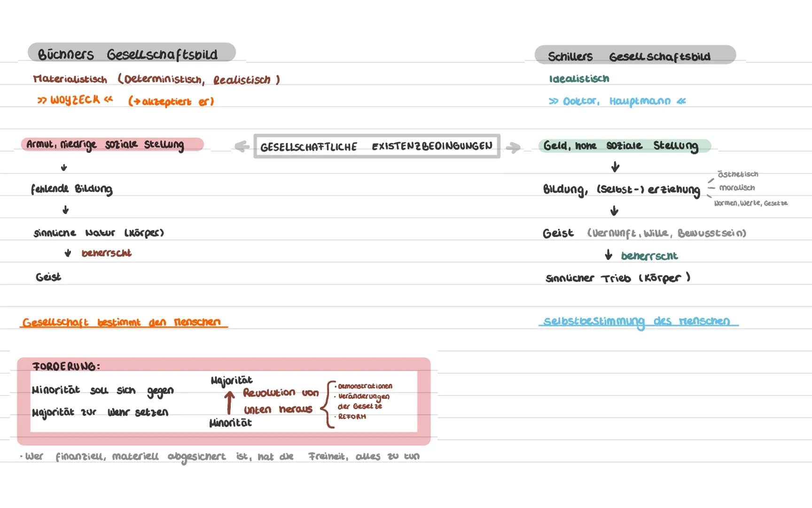Click the gray right arrow beside the center box

(513, 148)
